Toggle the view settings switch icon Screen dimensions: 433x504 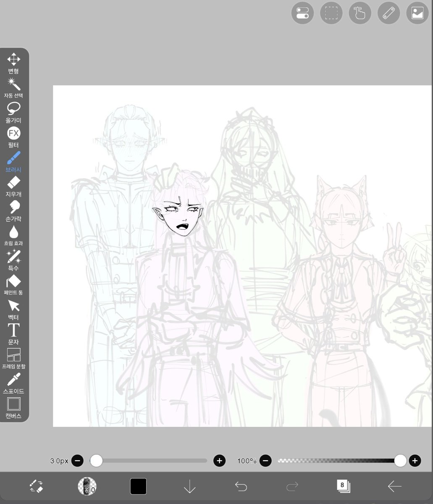[302, 13]
